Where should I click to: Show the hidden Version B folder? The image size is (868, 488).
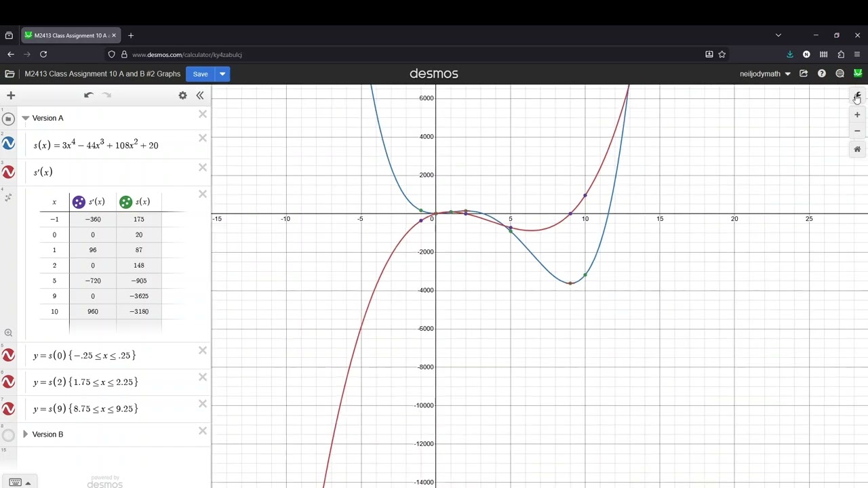coord(8,435)
